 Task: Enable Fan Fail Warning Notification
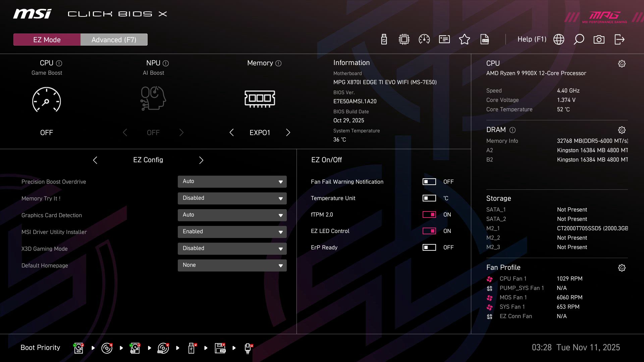(429, 182)
